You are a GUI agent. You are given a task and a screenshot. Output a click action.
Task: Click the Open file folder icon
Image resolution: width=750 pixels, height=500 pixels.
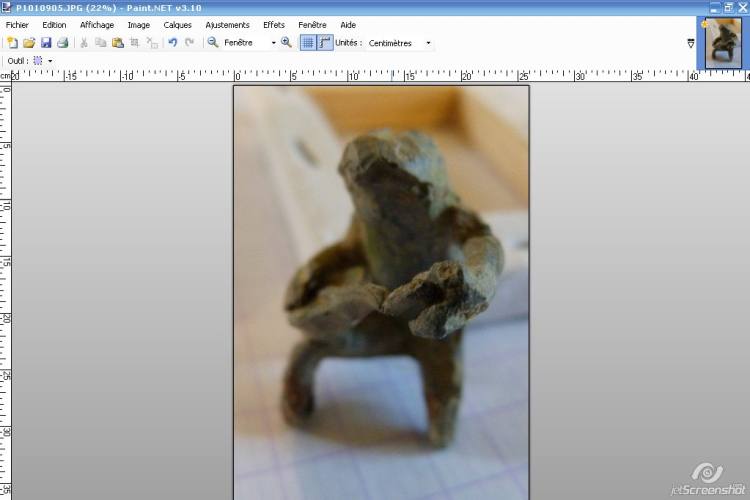point(29,43)
